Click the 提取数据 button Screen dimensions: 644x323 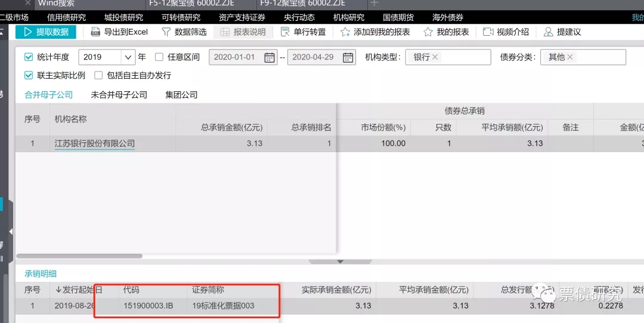tap(46, 32)
